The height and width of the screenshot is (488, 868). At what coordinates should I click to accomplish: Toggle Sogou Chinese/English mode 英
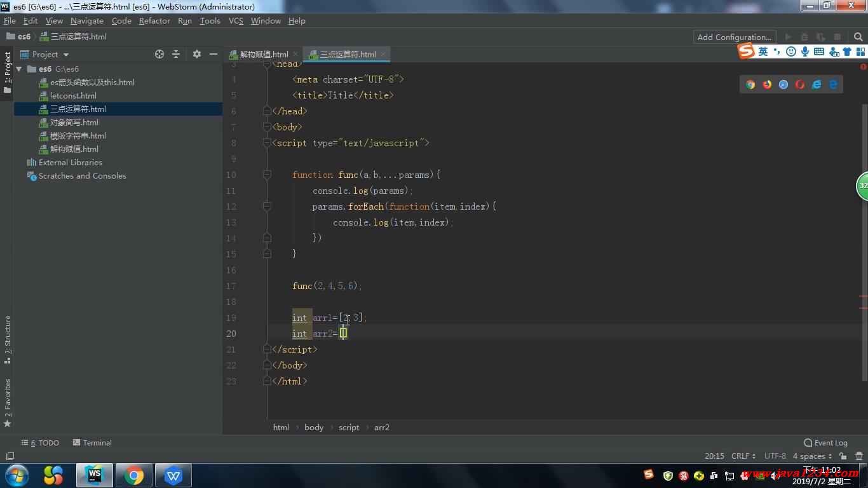pos(763,51)
